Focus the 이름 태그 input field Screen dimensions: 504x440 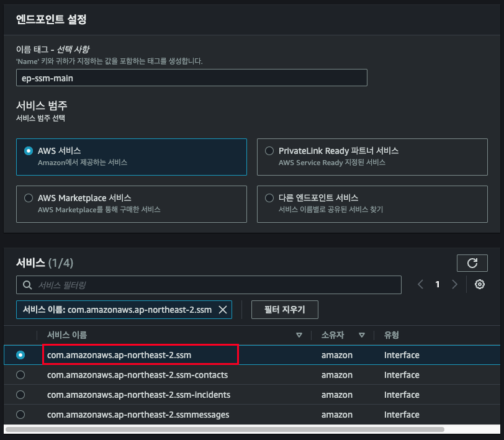pyautogui.click(x=192, y=78)
